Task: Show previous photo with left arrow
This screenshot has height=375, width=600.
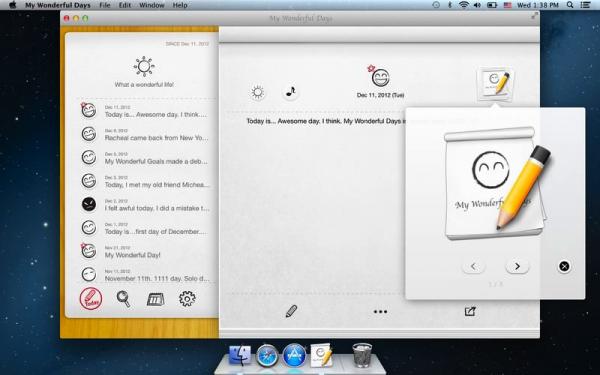Action: 473,266
